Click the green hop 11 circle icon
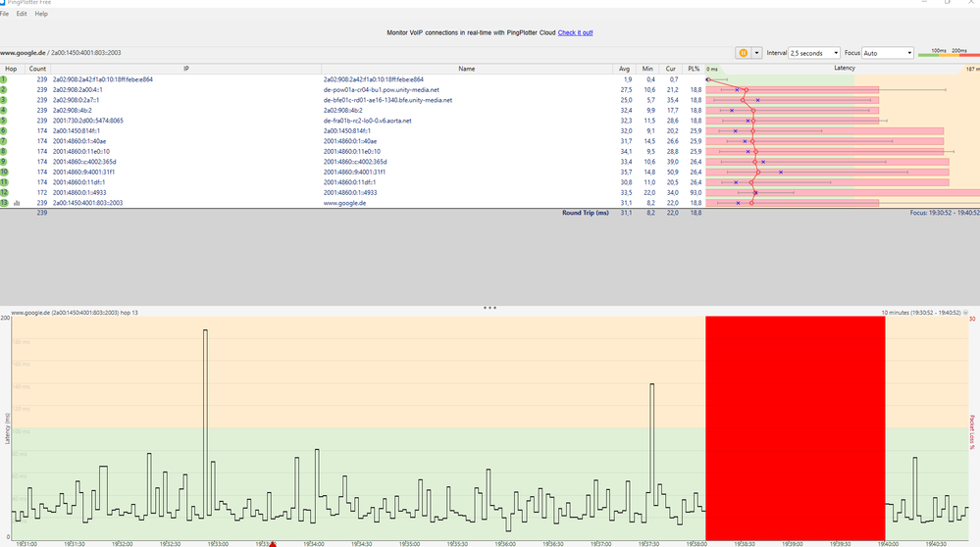Screen dimensions: 980x547 (4, 182)
